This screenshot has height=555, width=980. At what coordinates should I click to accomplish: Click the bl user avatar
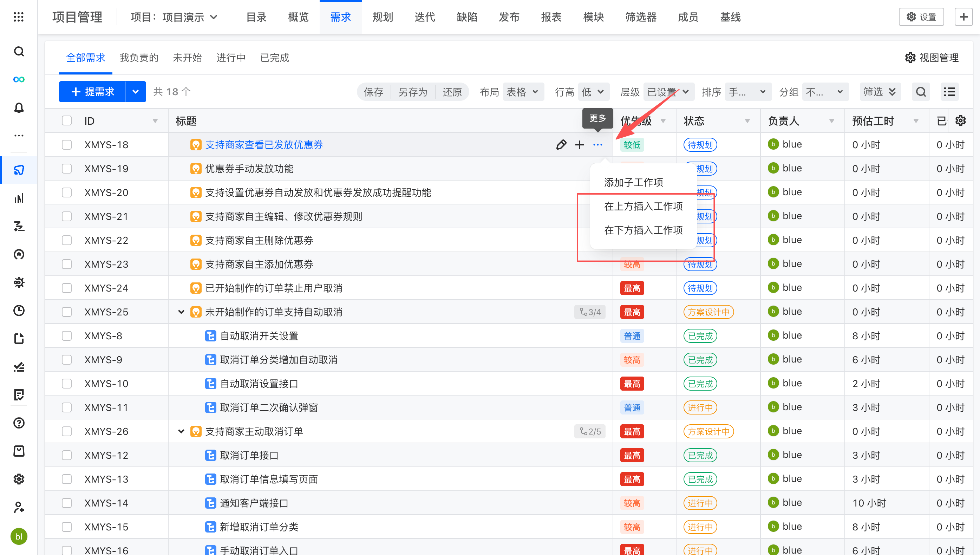click(x=19, y=536)
